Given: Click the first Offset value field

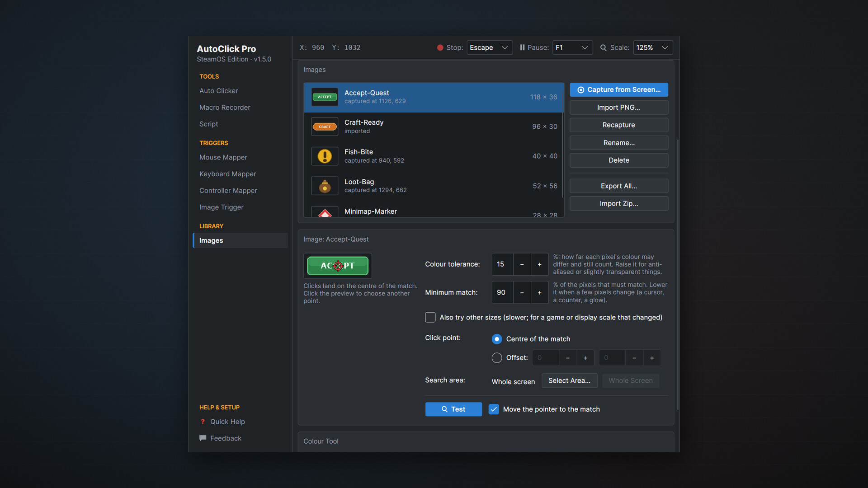Looking at the screenshot, I should [546, 358].
